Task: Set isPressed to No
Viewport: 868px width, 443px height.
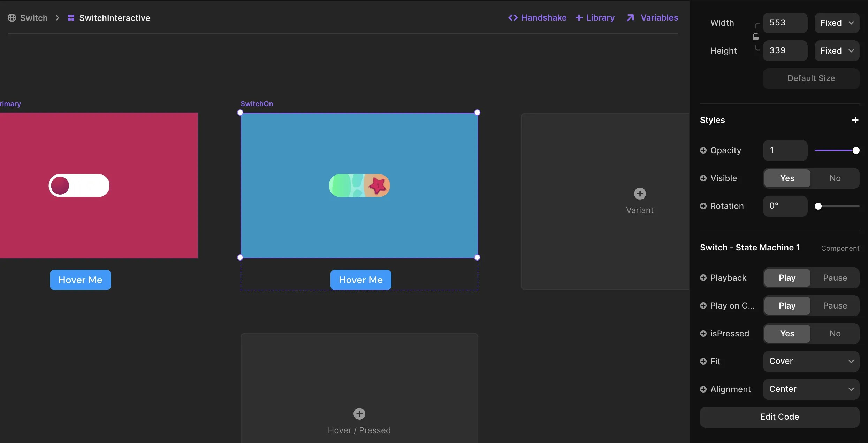Action: coord(835,333)
